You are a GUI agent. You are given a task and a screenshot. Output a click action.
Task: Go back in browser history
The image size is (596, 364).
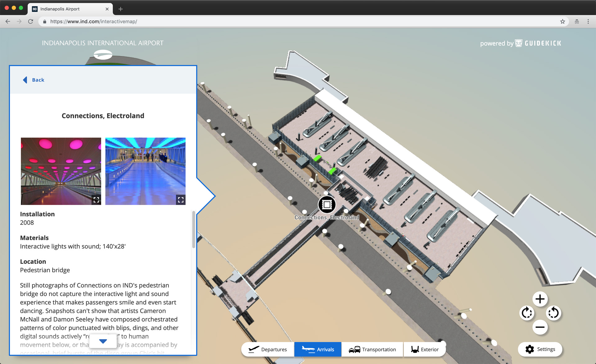[x=8, y=21]
